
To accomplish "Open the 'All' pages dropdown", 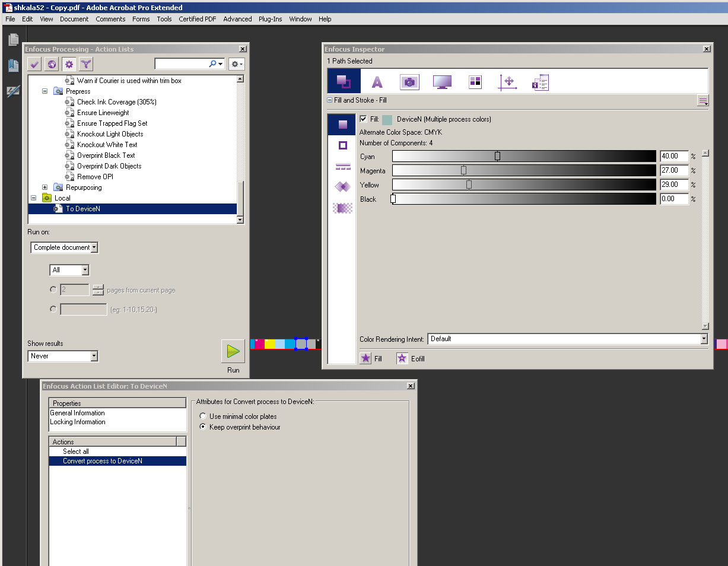I will 69,270.
